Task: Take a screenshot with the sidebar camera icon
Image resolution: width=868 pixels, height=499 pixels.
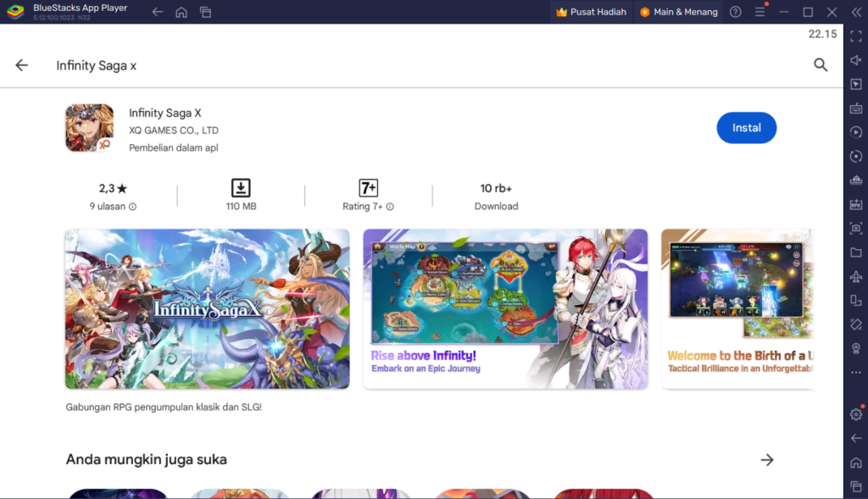Action: tap(855, 228)
